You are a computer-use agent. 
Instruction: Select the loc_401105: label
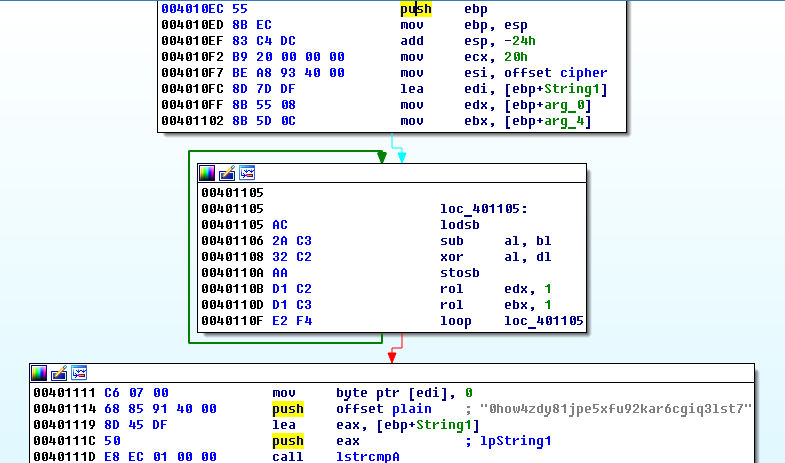484,209
